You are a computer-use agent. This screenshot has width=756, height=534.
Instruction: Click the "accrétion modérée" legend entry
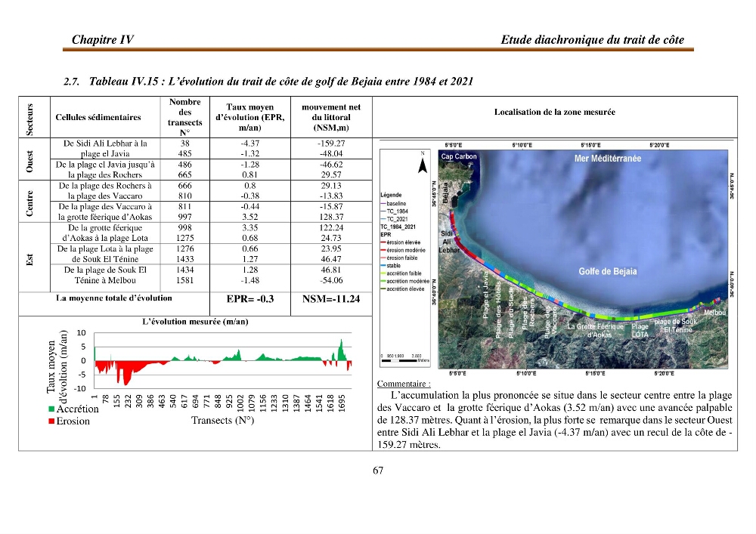tap(405, 281)
